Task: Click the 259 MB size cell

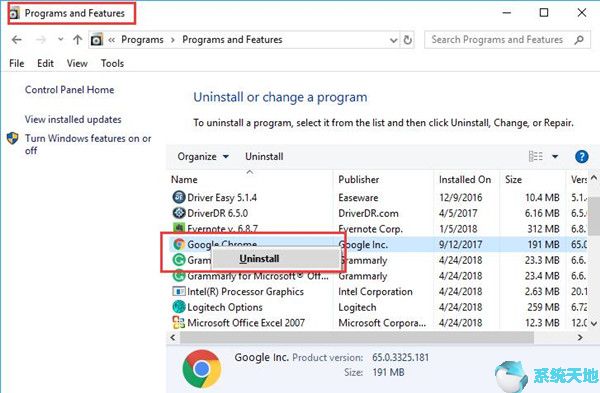Action: click(543, 307)
